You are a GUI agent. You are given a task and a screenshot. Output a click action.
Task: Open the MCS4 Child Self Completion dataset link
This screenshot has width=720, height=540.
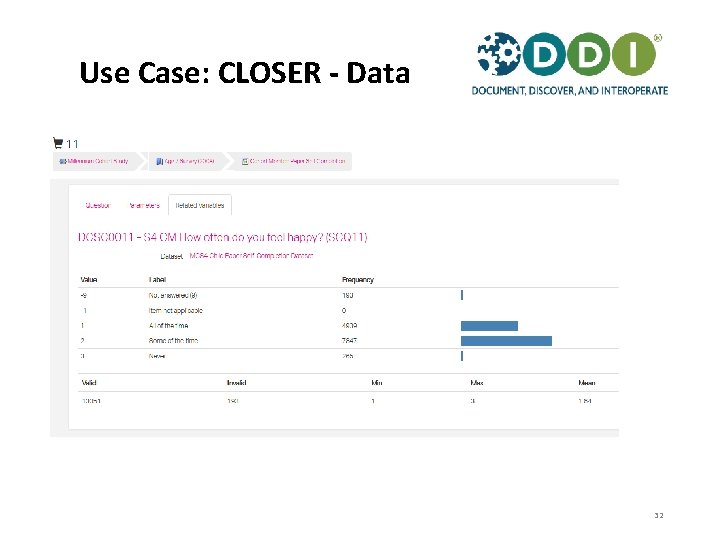pyautogui.click(x=251, y=256)
